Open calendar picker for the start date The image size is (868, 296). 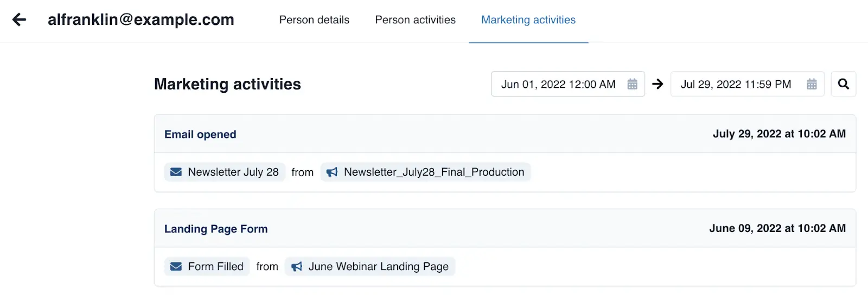(x=632, y=84)
